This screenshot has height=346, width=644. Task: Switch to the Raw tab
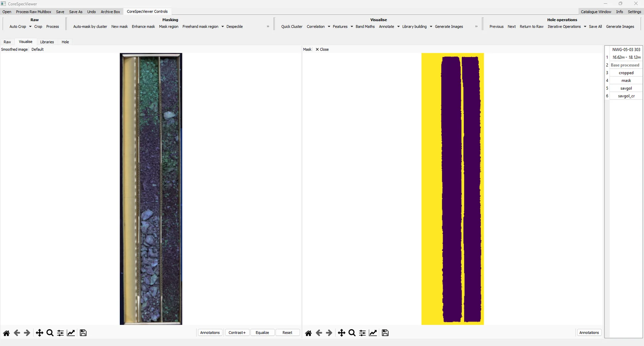pos(7,42)
